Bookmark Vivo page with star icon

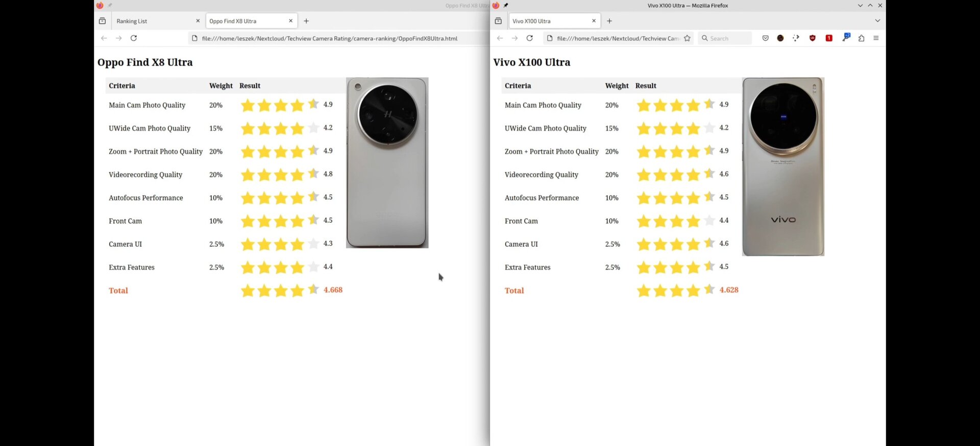click(x=688, y=38)
